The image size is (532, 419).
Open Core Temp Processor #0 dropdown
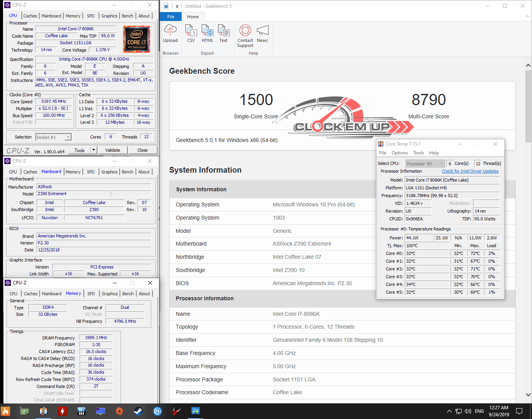click(x=425, y=164)
